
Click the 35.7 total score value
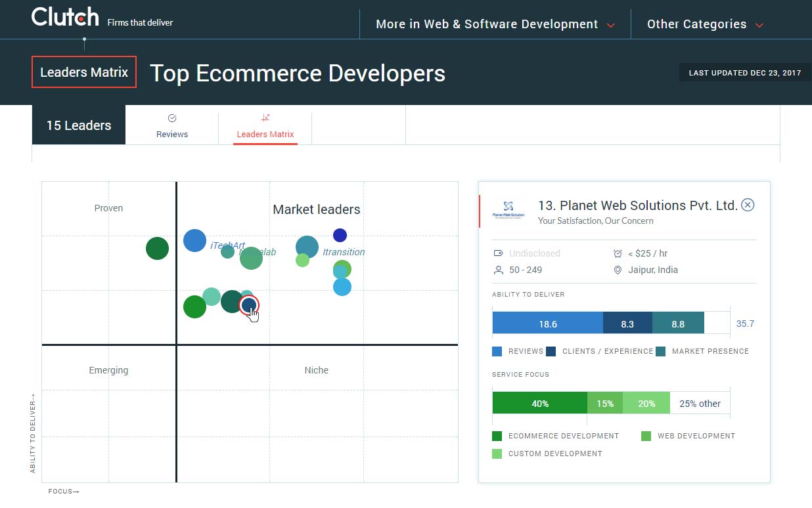(x=745, y=324)
